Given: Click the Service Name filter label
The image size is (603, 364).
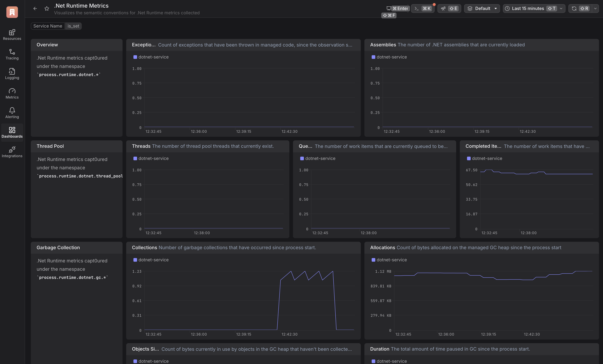Looking at the screenshot, I should (48, 26).
